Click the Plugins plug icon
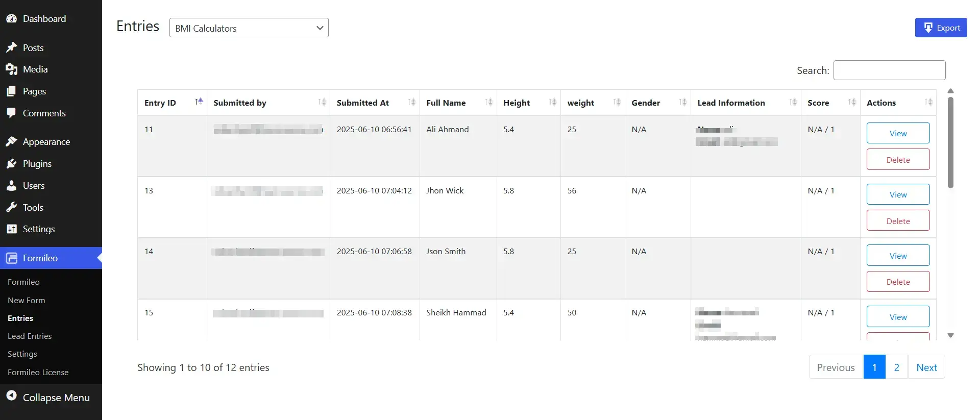Image resolution: width=980 pixels, height=420 pixels. point(11,164)
